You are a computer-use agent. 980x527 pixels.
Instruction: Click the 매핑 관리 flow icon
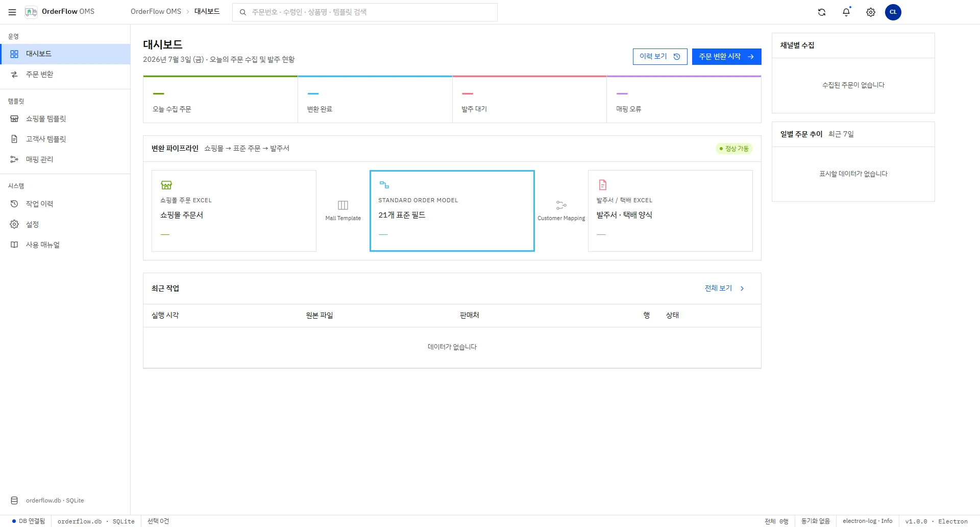pyautogui.click(x=14, y=160)
